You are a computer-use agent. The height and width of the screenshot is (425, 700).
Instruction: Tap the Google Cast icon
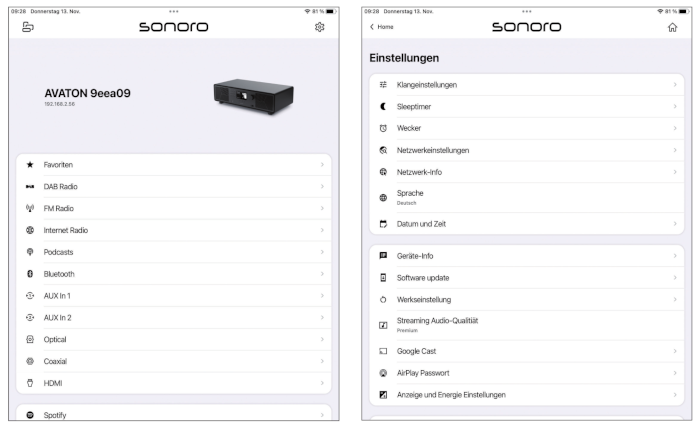(383, 351)
